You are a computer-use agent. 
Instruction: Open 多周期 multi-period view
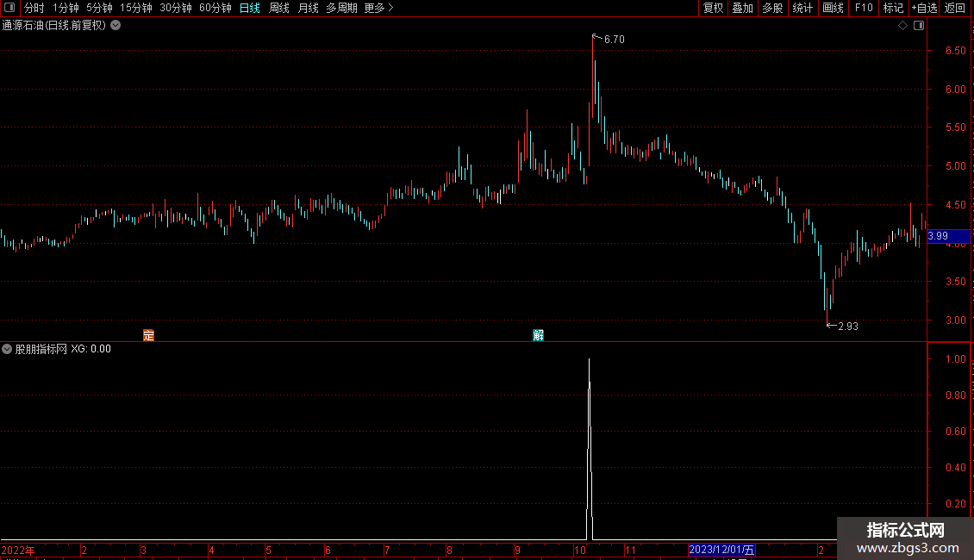coord(341,8)
